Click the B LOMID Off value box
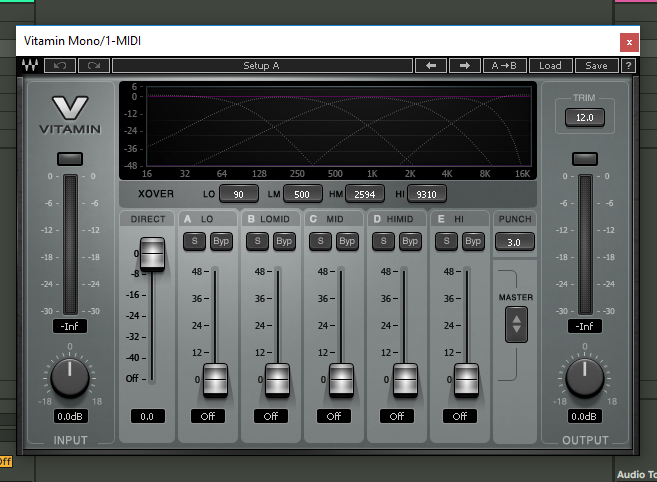The height and width of the screenshot is (482, 657). (271, 416)
